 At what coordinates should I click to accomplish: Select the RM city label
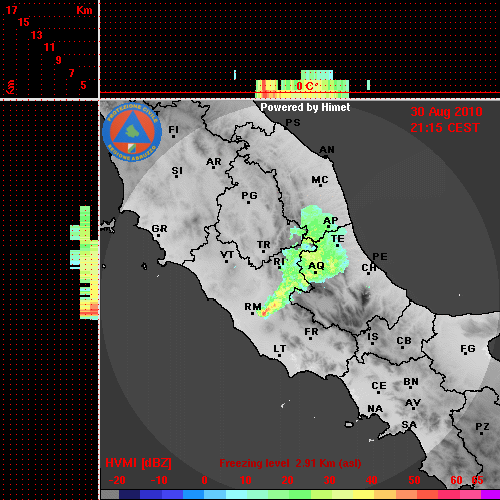point(253,306)
